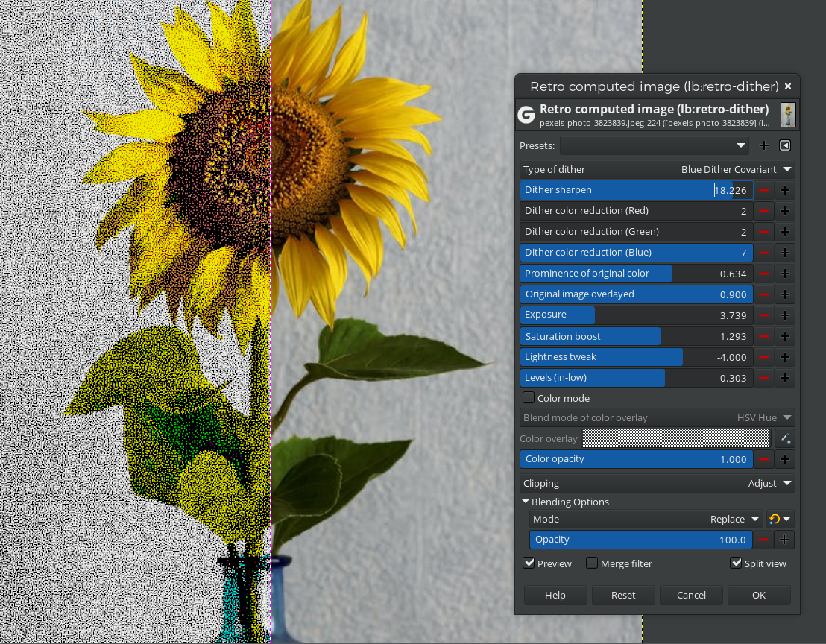Click the OK button
This screenshot has height=644, width=826.
pyautogui.click(x=758, y=595)
